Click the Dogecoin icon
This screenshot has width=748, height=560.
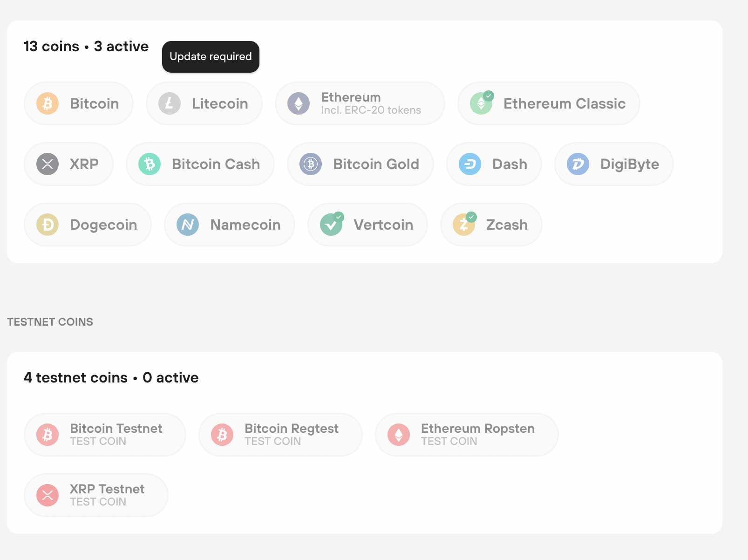coord(48,225)
